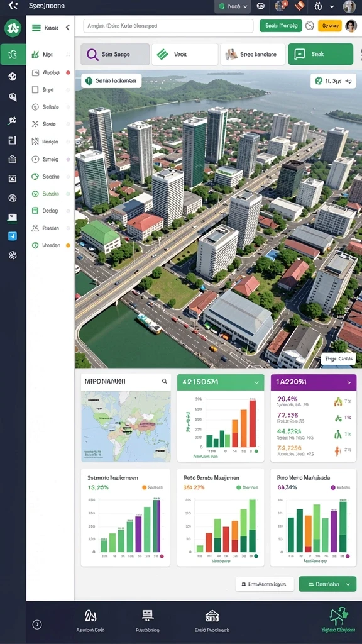This screenshot has height=644, width=362.
Task: Switch to the green Sask tab
Action: click(x=321, y=54)
